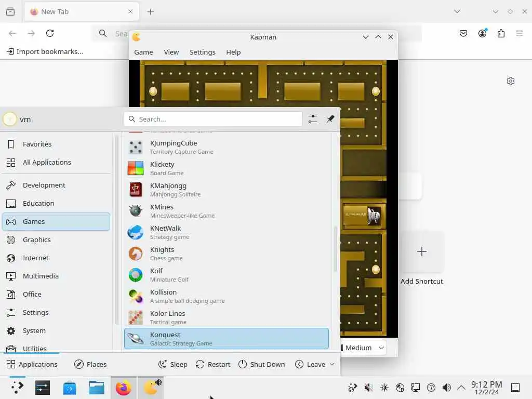Image resolution: width=532 pixels, height=399 pixels.
Task: Open Kapman's Game menu
Action: (143, 52)
